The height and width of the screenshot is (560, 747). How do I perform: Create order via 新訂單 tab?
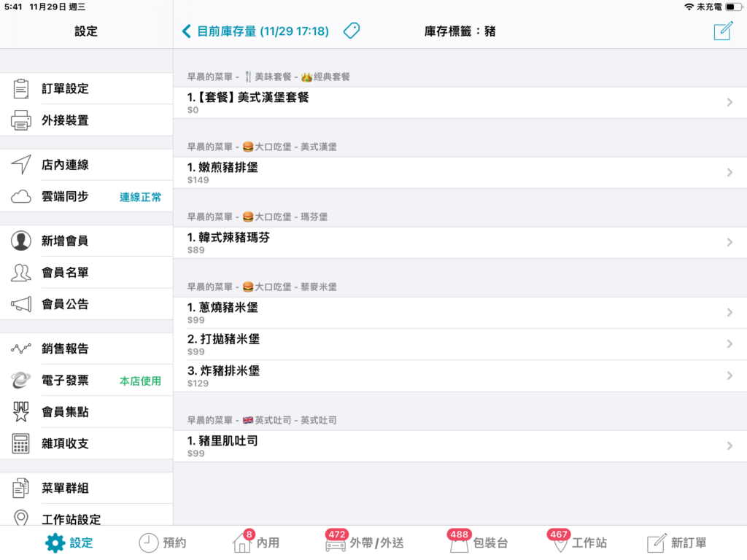pos(676,542)
